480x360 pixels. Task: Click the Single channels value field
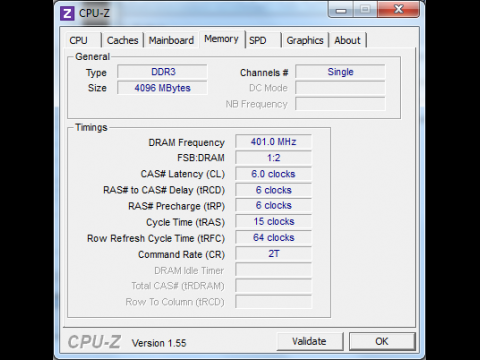(x=340, y=72)
